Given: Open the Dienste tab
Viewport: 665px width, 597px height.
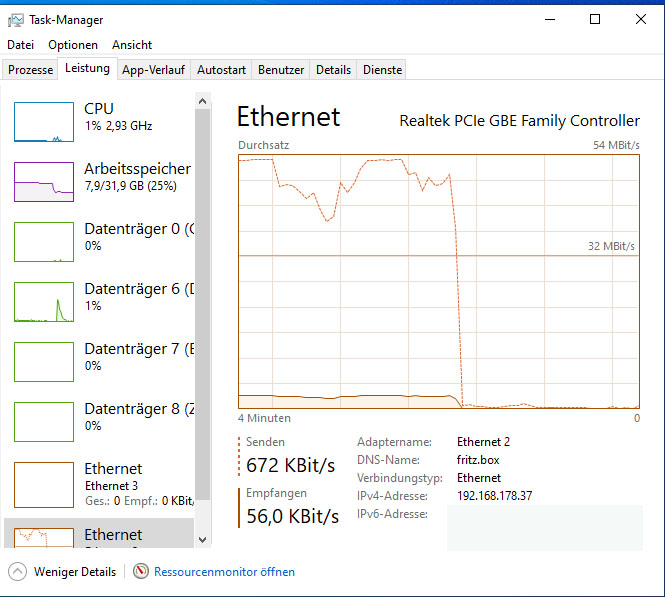Looking at the screenshot, I should tap(383, 70).
